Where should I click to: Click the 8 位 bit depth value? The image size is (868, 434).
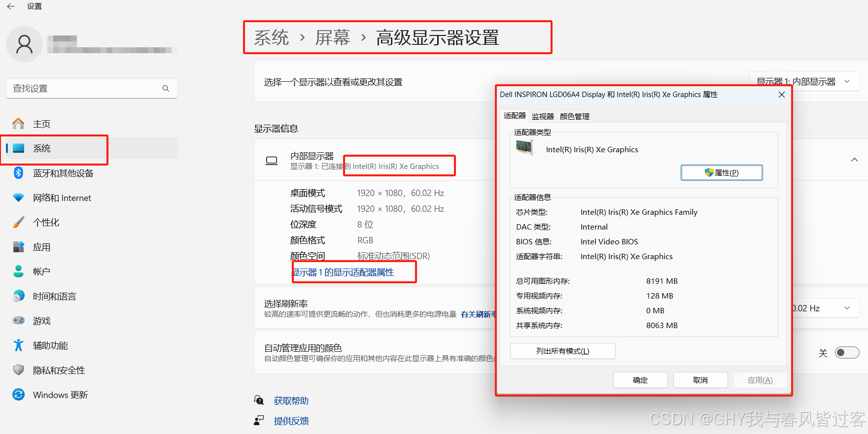365,225
